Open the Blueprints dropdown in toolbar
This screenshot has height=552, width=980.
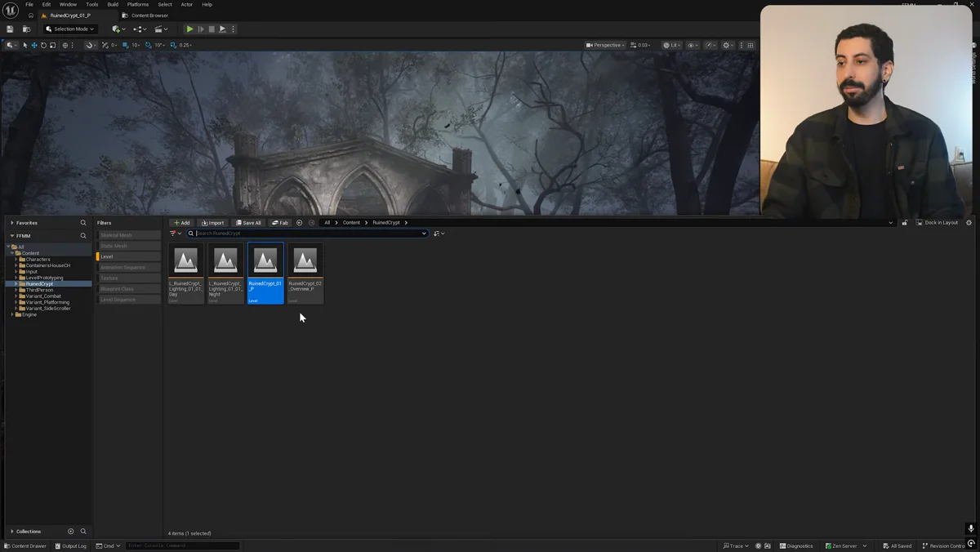tap(140, 29)
